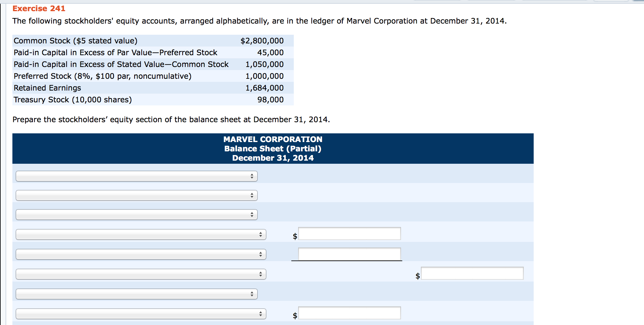Open the seventh row dropdown
Image resolution: width=644 pixels, height=325 pixels.
click(x=137, y=294)
